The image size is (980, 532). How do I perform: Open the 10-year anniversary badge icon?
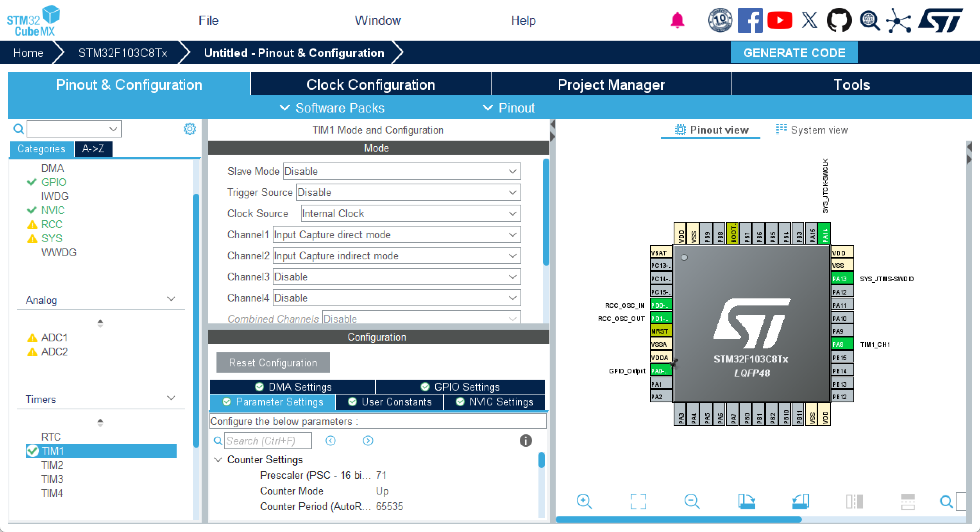pyautogui.click(x=720, y=20)
